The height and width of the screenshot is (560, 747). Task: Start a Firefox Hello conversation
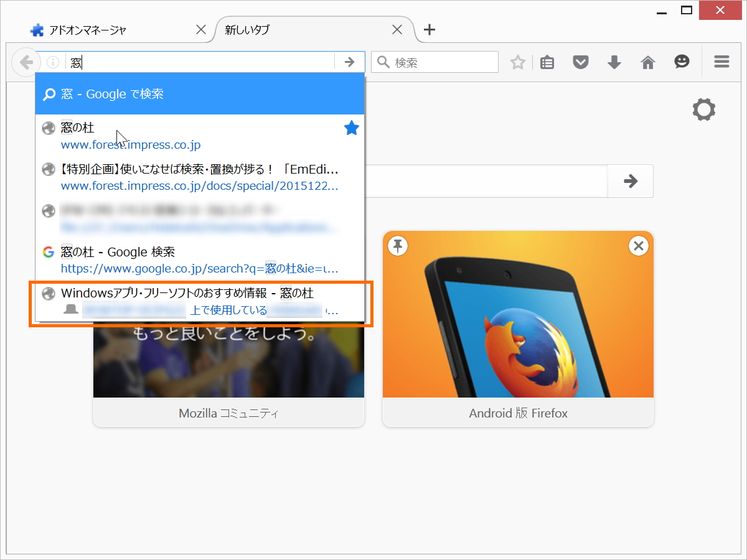click(681, 62)
